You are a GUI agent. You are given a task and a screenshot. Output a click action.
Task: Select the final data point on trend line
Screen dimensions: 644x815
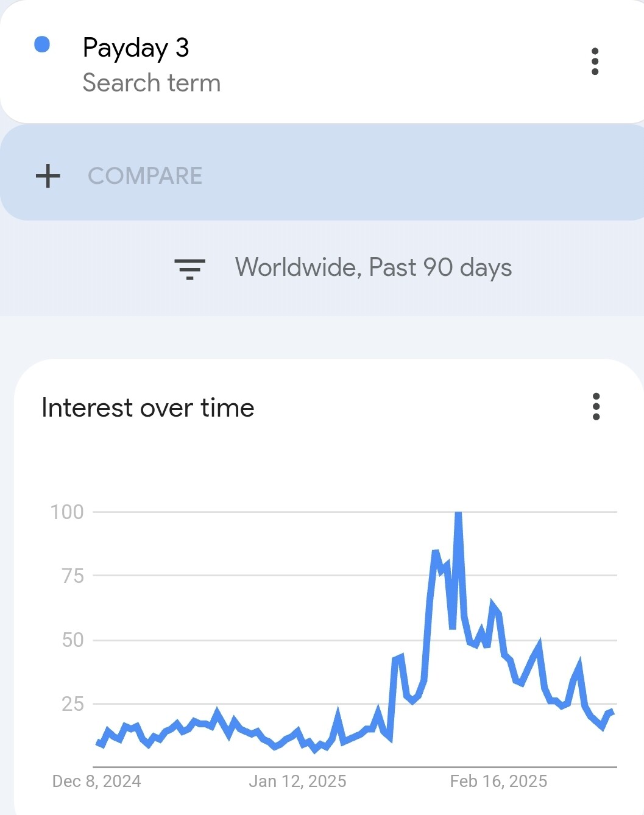tap(612, 712)
